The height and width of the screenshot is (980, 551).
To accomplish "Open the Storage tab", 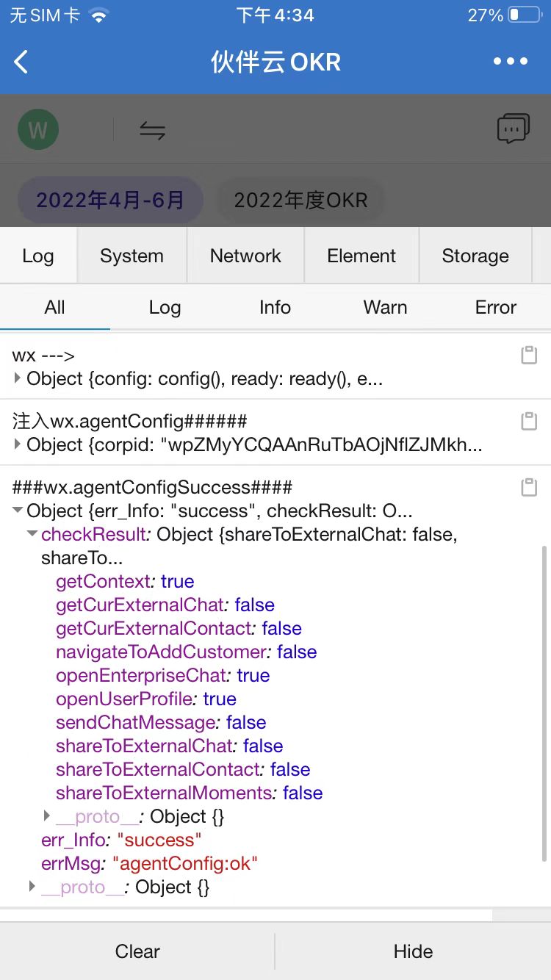I will [x=475, y=256].
